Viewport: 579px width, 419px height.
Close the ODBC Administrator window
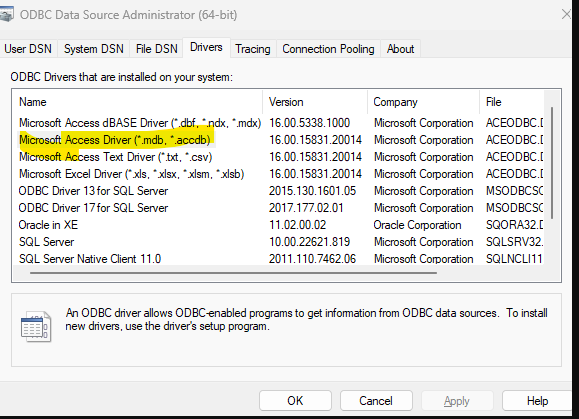[x=566, y=14]
